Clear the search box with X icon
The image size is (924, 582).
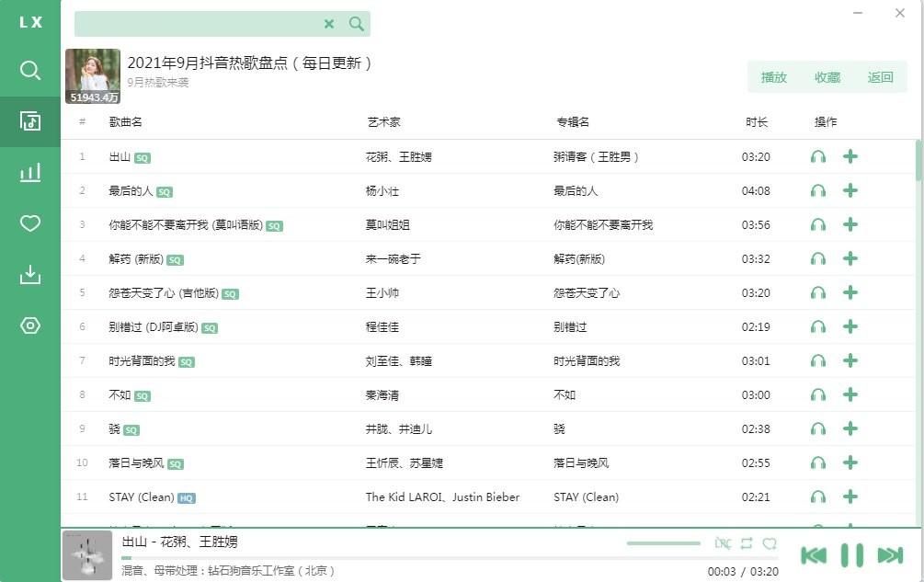coord(329,24)
